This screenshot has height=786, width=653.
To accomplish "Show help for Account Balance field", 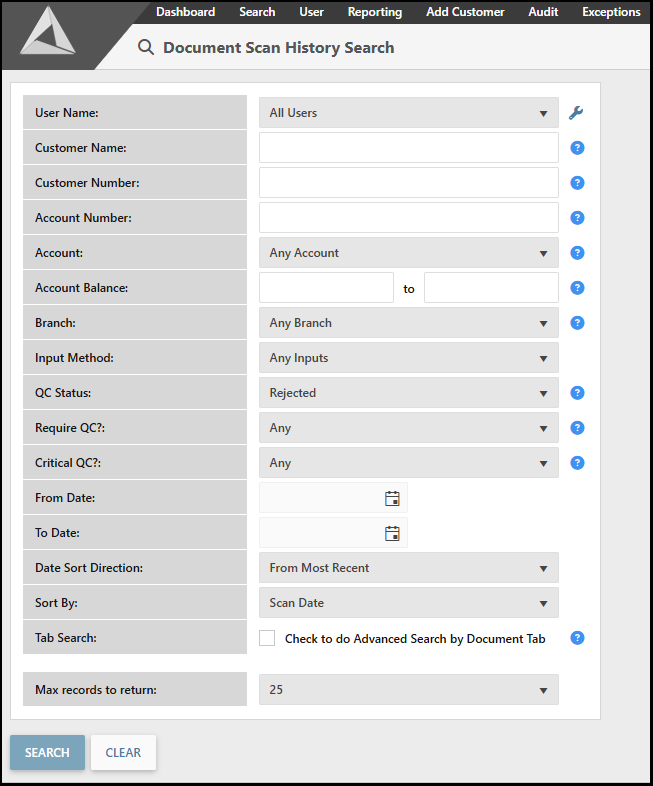I will [x=577, y=288].
